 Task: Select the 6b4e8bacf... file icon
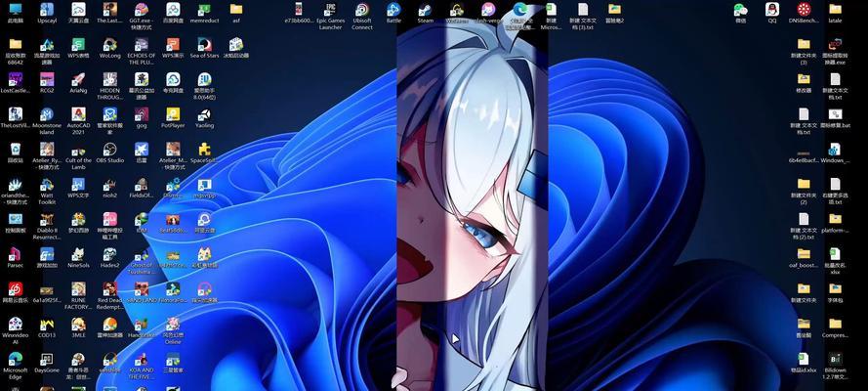coord(804,152)
